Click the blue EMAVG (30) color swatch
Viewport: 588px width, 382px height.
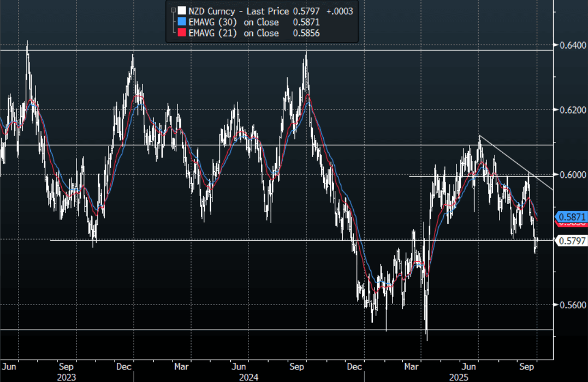pos(182,22)
